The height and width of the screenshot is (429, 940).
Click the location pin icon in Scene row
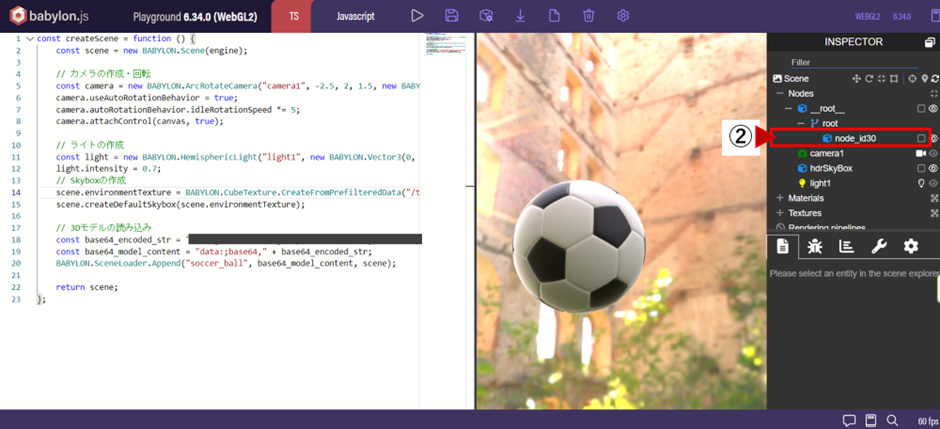point(924,78)
